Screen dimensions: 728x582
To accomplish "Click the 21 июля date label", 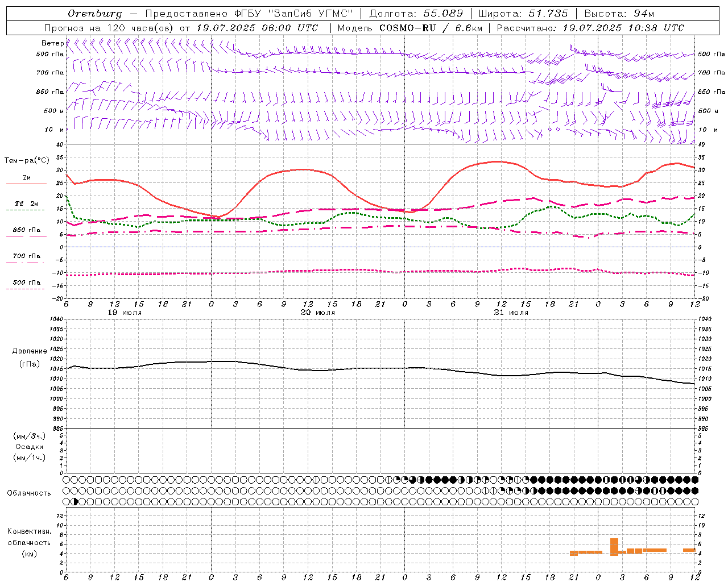I will point(511,313).
